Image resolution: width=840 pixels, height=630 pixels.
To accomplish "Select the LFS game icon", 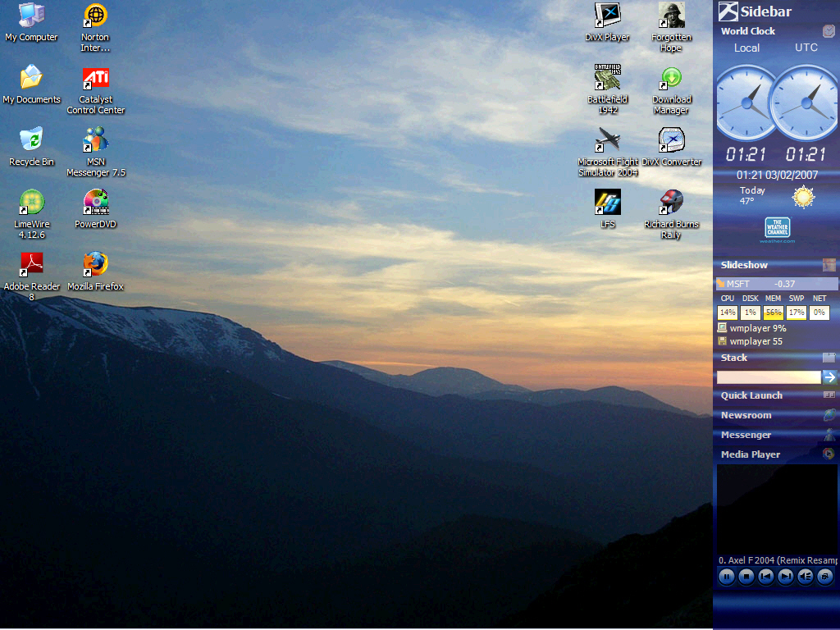I will tap(608, 209).
